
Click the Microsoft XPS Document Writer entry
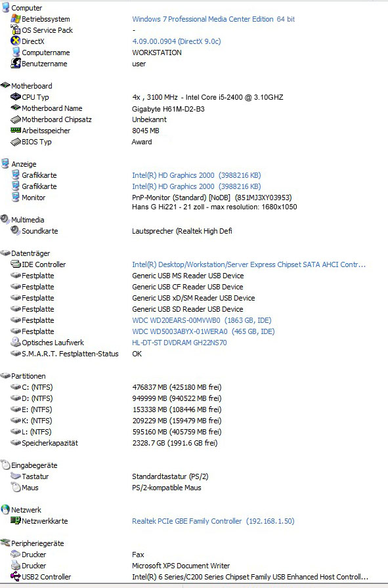pyautogui.click(x=181, y=566)
